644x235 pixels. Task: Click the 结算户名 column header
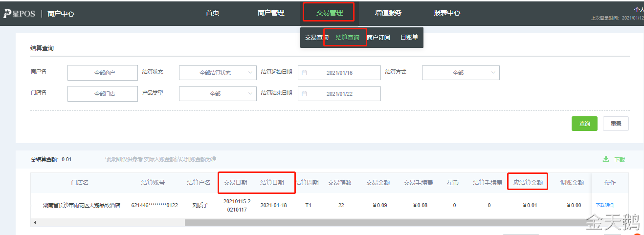pos(199,183)
